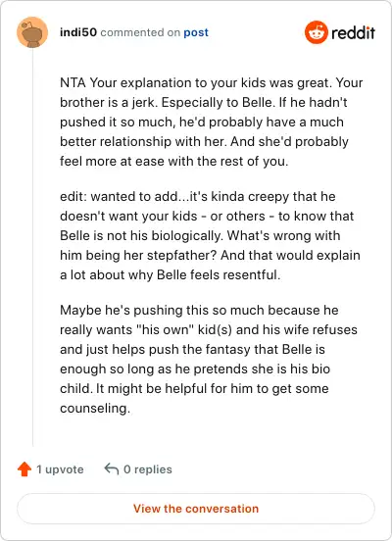Click the line "a lot about why Belle feels resentful."
The height and width of the screenshot is (541, 392).
[171, 275]
